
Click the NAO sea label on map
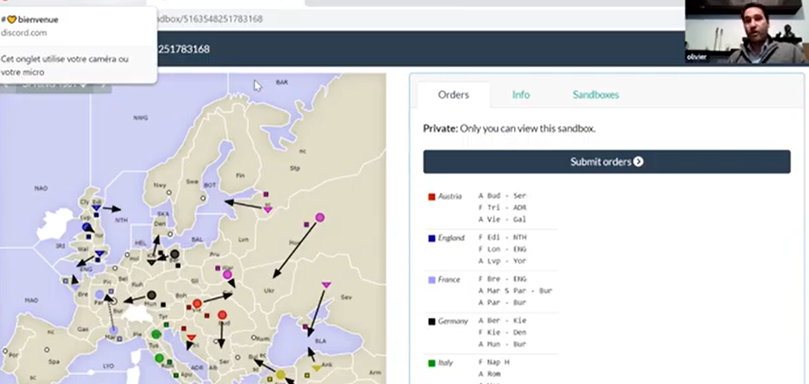point(41,188)
